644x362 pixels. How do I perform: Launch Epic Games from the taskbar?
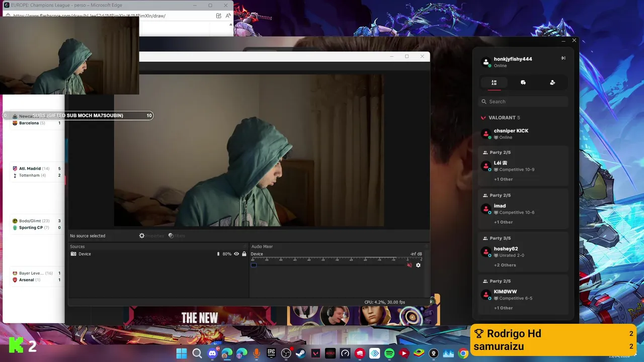tap(271, 353)
